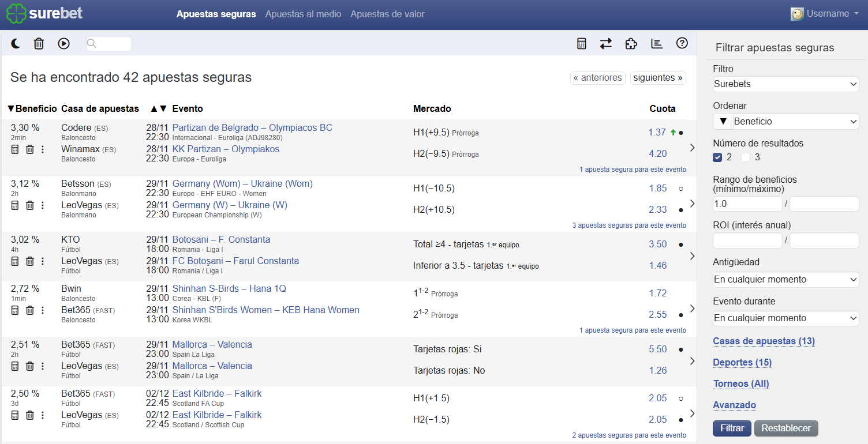Open the Filtro Surebets dropdown
Viewport: 868px width, 444px height.
(786, 84)
